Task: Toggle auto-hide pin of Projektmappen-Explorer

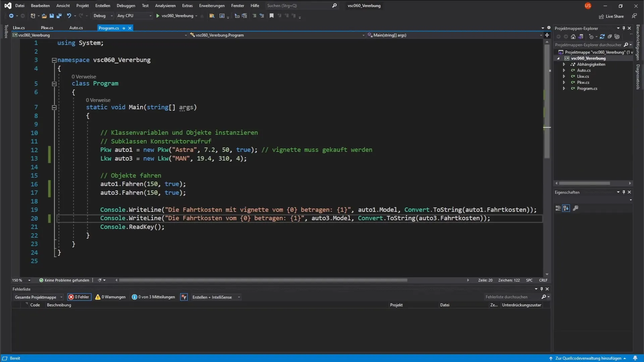Action: pos(624,28)
